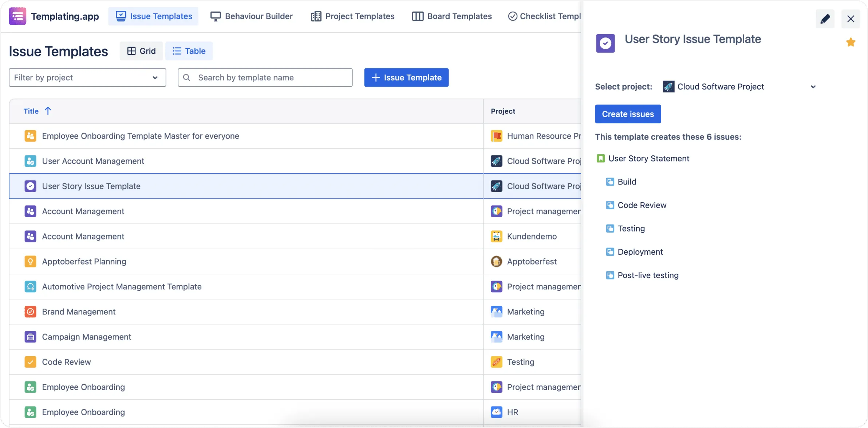Click the User Story Issue Template row icon
The image size is (868, 428).
coord(30,186)
